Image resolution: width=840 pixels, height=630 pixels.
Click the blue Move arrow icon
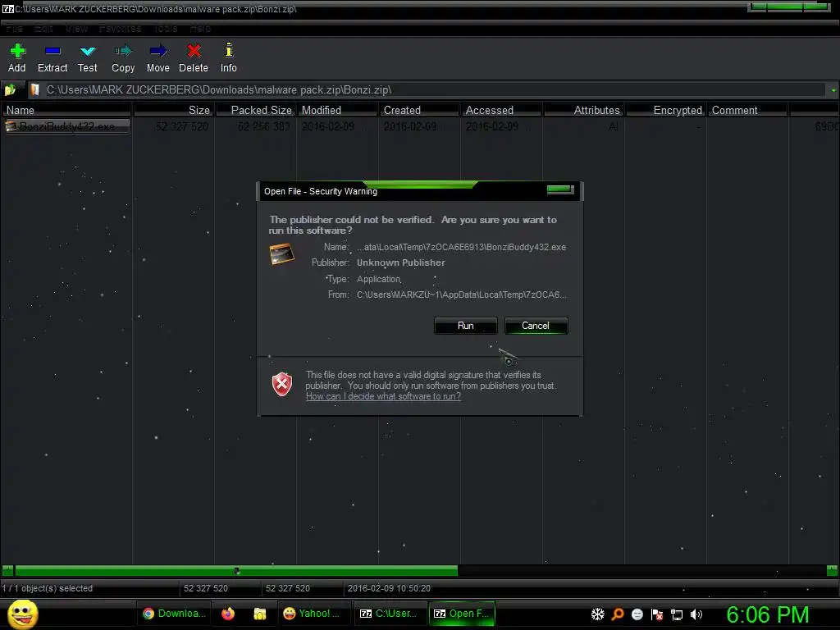158,51
